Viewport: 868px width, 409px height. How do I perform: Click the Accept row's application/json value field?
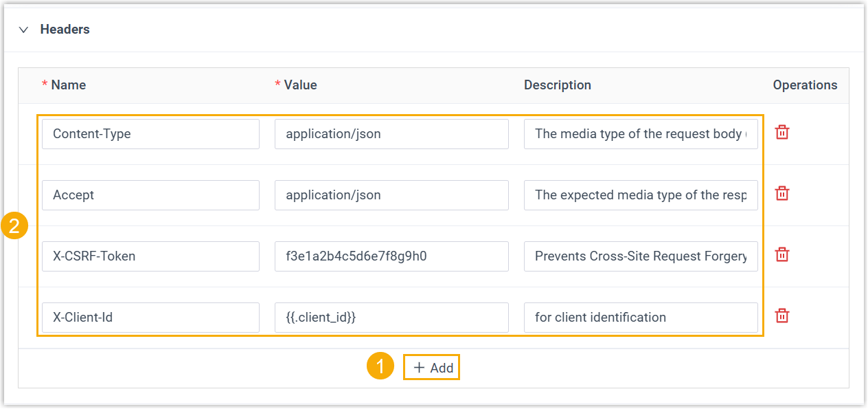[x=391, y=195]
